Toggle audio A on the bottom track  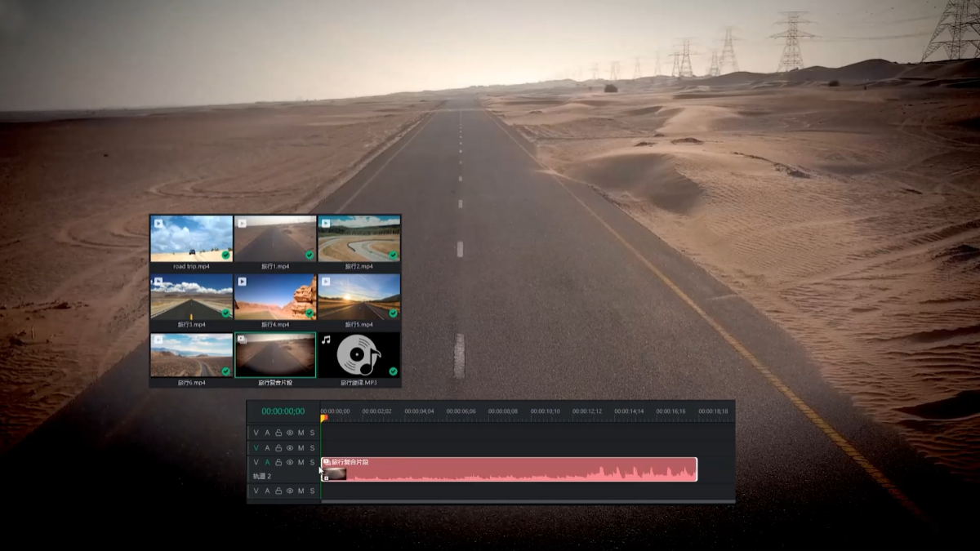pyautogui.click(x=267, y=491)
